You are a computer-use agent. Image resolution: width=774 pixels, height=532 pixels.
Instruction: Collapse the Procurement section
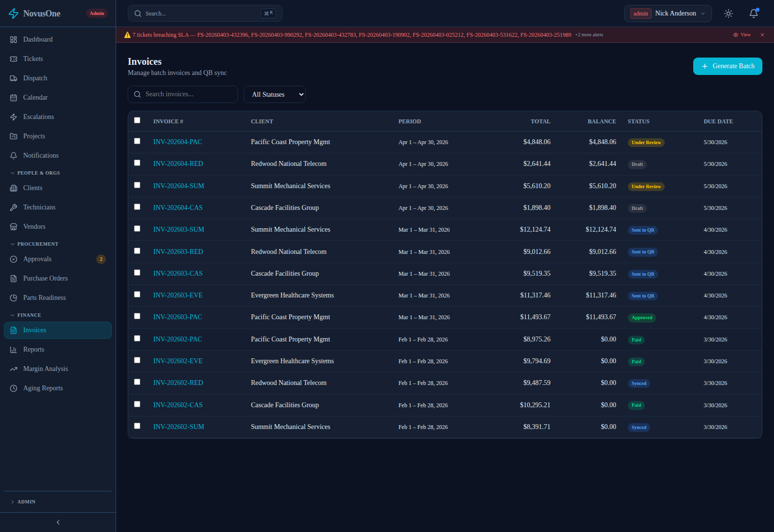coord(34,244)
